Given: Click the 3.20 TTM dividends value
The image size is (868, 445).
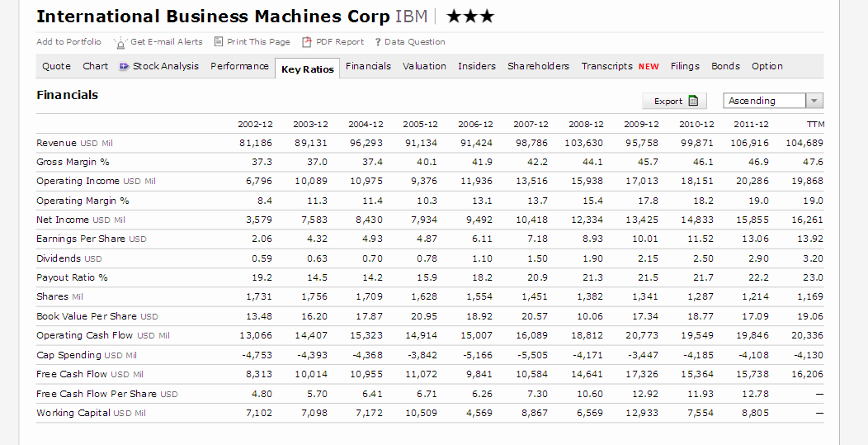Looking at the screenshot, I should 814,258.
